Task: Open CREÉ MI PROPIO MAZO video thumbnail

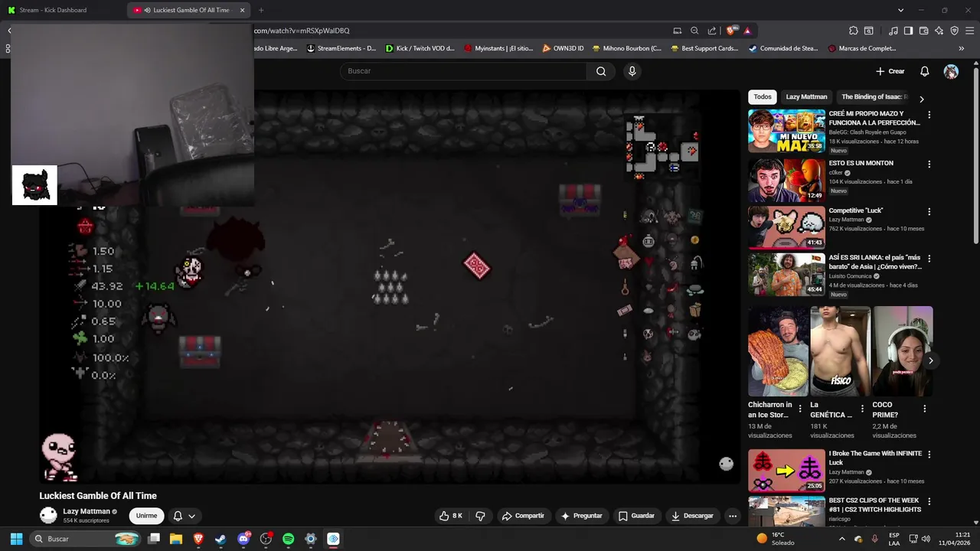Action: point(786,131)
